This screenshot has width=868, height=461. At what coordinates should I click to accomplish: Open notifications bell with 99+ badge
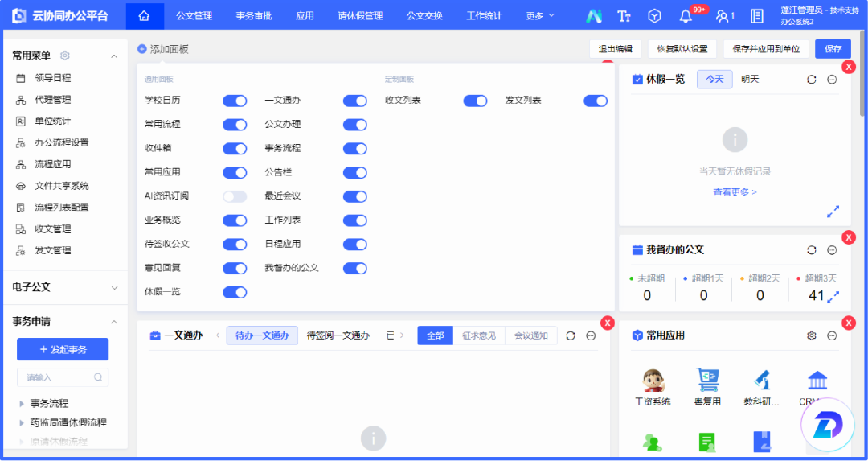(x=686, y=16)
